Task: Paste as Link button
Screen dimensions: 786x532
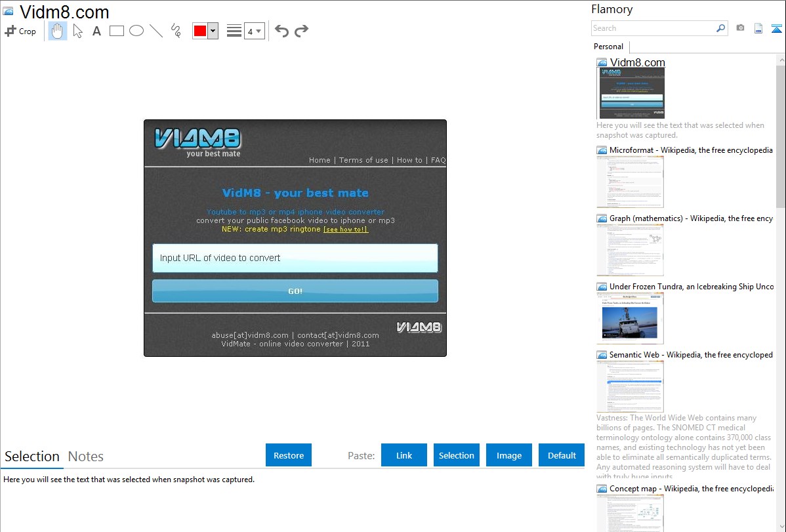Action: [x=404, y=455]
